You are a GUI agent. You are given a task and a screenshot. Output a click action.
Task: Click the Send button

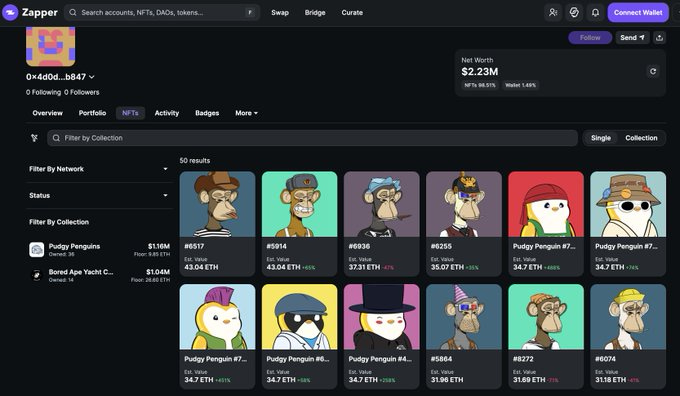coord(632,38)
